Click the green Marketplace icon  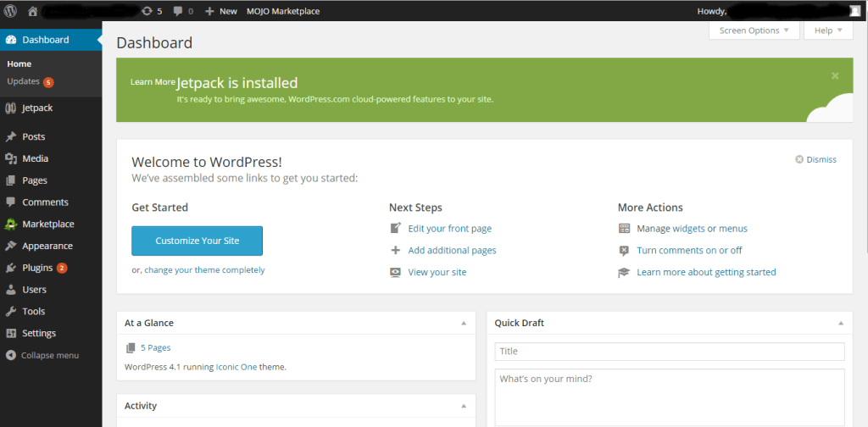coord(10,224)
